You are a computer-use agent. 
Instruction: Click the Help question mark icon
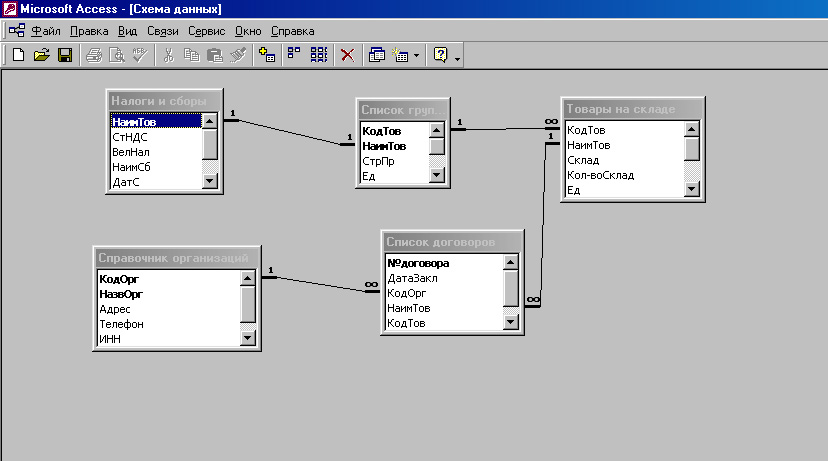[440, 55]
